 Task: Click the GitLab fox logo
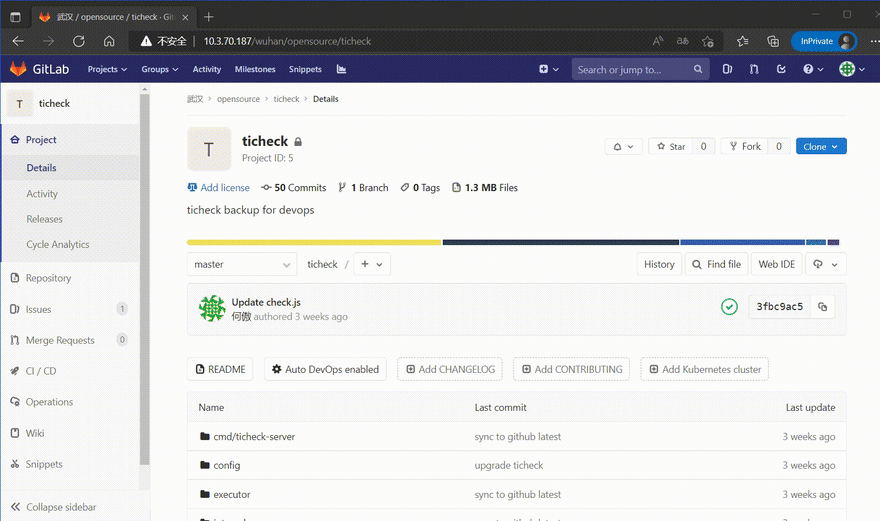point(18,69)
